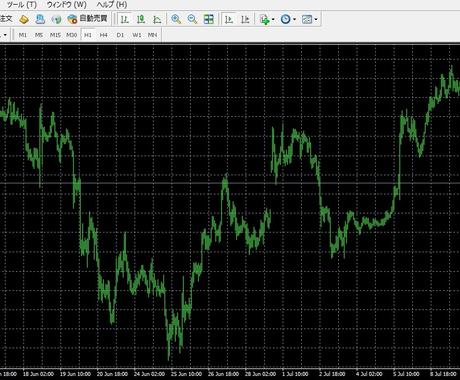Click the add indicators icon with green plus
The height and width of the screenshot is (380, 460).
click(x=264, y=19)
